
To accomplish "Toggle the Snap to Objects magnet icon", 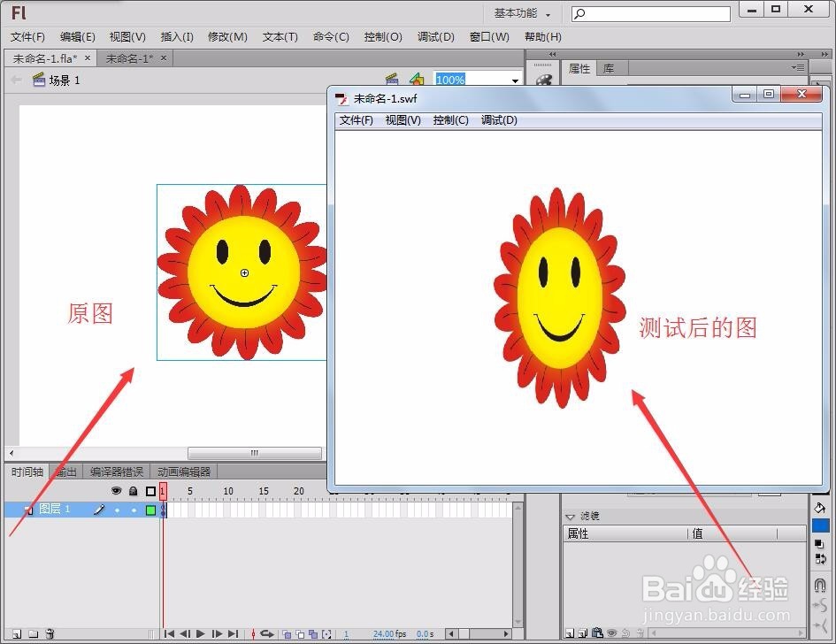I will tap(820, 586).
